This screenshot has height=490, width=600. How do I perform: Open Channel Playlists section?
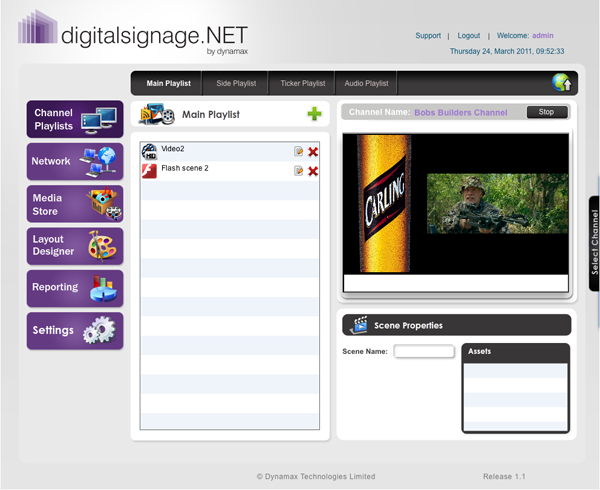click(x=75, y=119)
